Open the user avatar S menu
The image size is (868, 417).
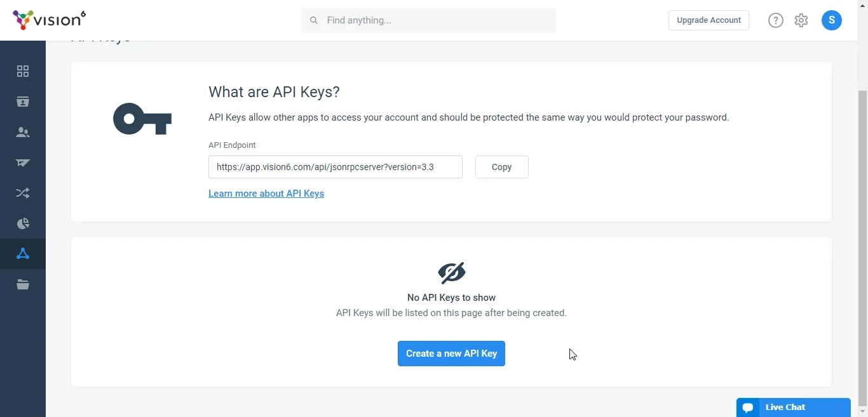832,20
